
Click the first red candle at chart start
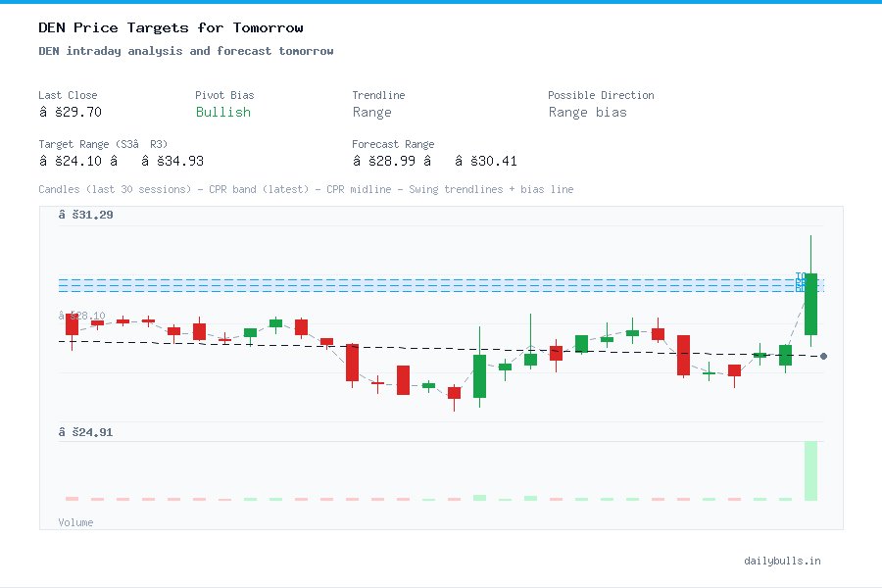click(x=72, y=324)
